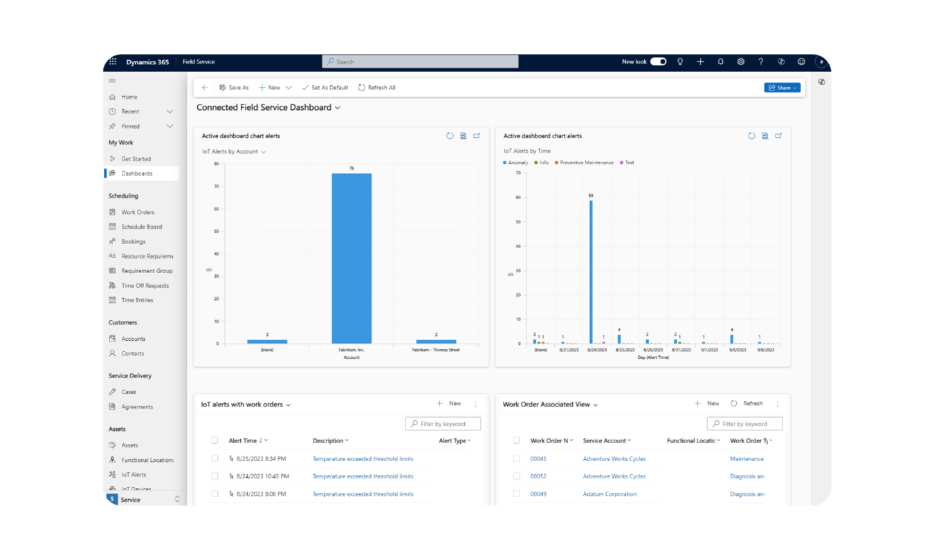Open the Adatum Corporation service account link
Image resolution: width=934 pixels, height=560 pixels.
(x=610, y=494)
